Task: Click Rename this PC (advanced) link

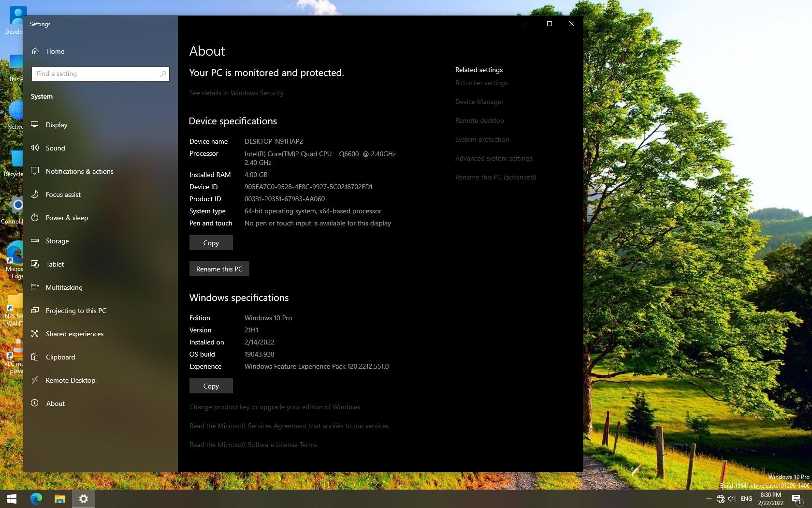Action: point(495,177)
